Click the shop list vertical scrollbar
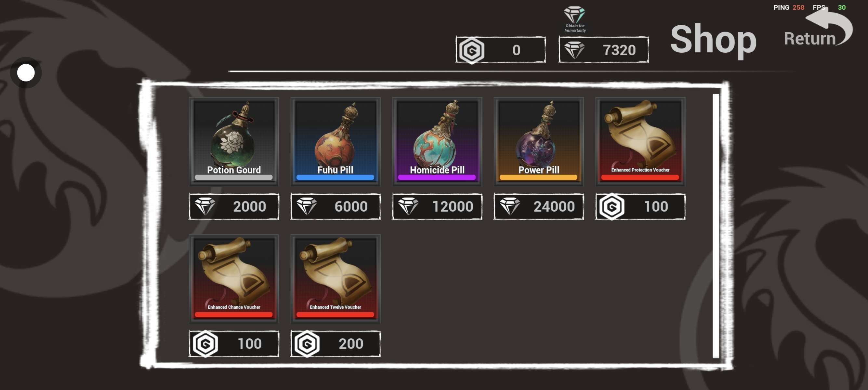 point(716,226)
